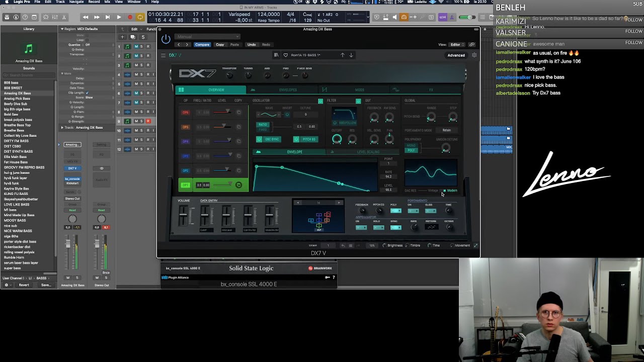Select previous preset with up arrow
The image size is (644, 362).
click(x=343, y=55)
